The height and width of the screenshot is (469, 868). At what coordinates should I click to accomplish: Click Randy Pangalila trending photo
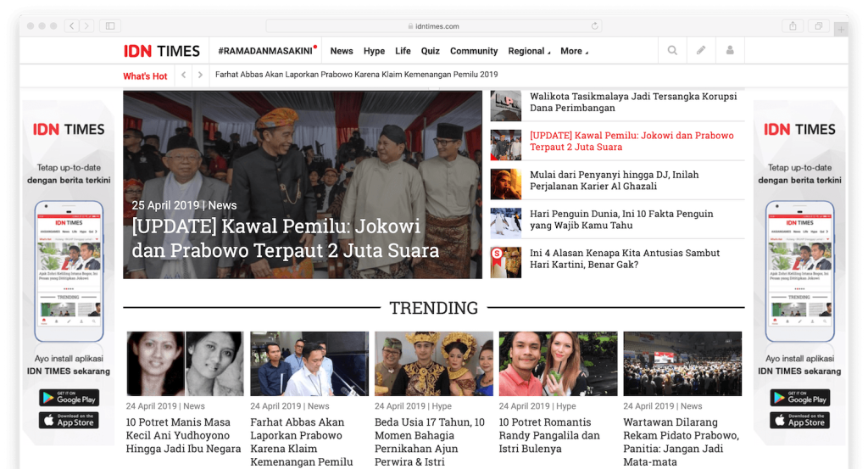pos(558,363)
